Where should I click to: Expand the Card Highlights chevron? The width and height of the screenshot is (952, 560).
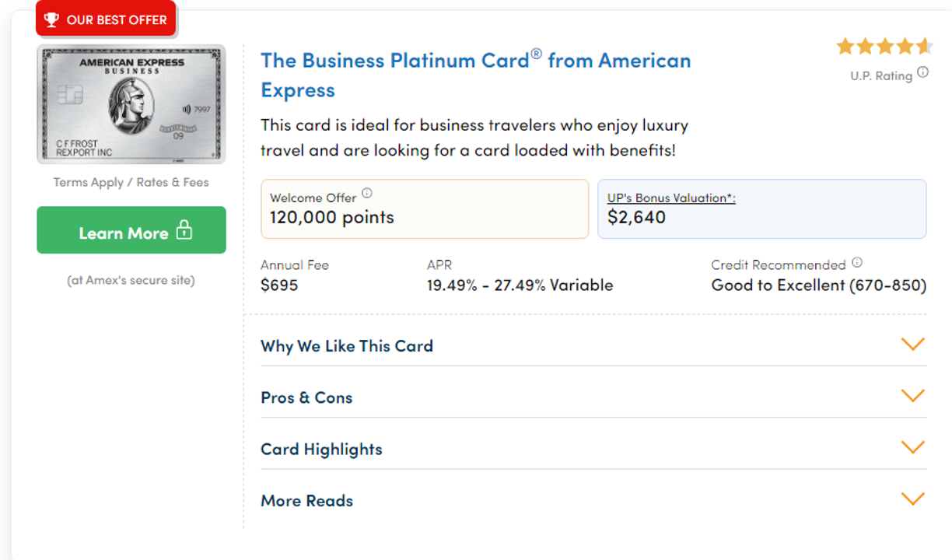pos(912,447)
